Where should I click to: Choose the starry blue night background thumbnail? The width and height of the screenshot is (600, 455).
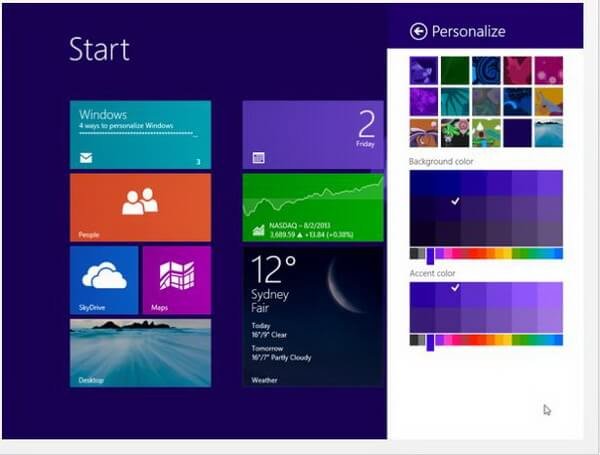(x=517, y=102)
